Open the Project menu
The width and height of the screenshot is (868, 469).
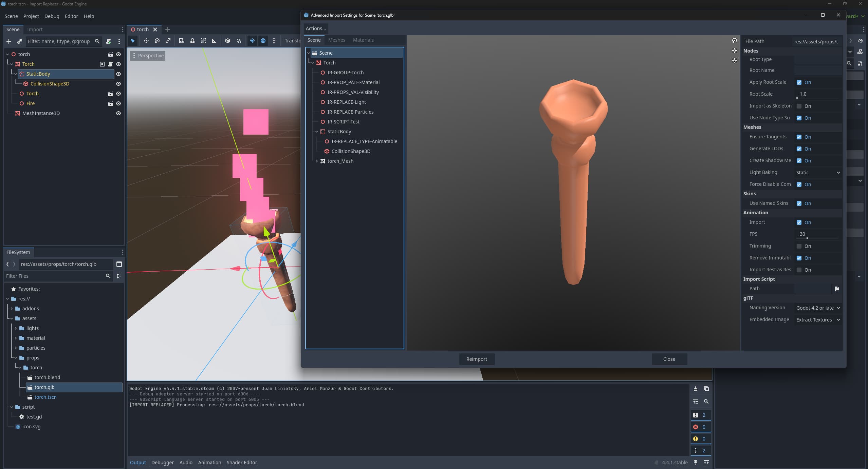point(31,16)
